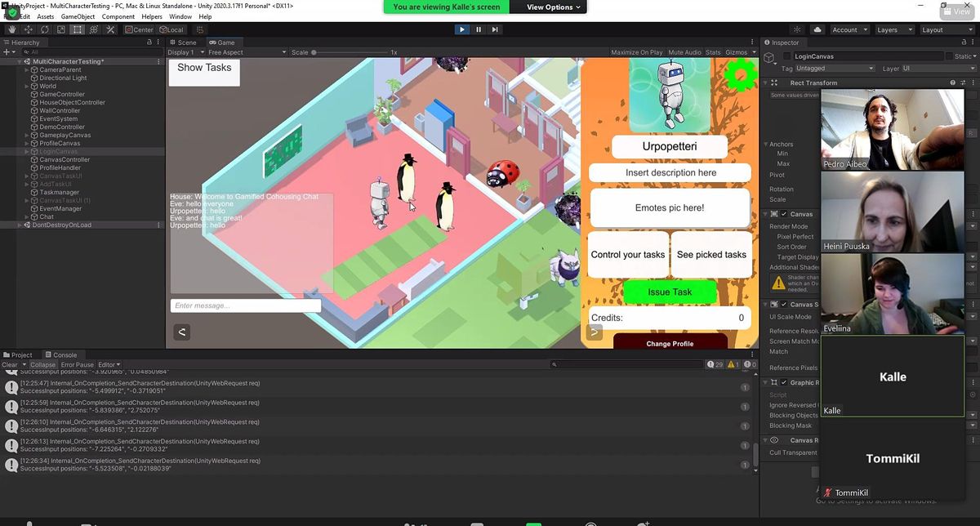Select the Hand tool in Unity's toolbar
The height and width of the screenshot is (526, 980).
point(11,29)
